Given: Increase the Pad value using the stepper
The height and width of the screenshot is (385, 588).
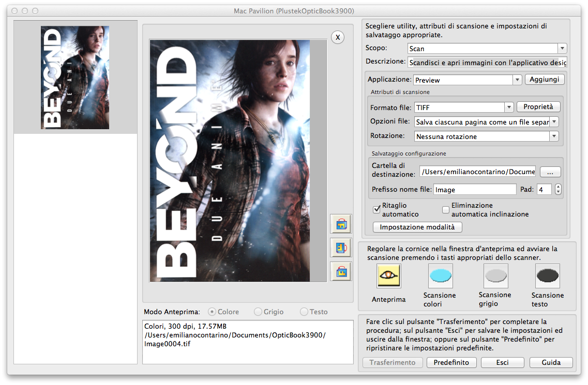Looking at the screenshot, I should [558, 187].
